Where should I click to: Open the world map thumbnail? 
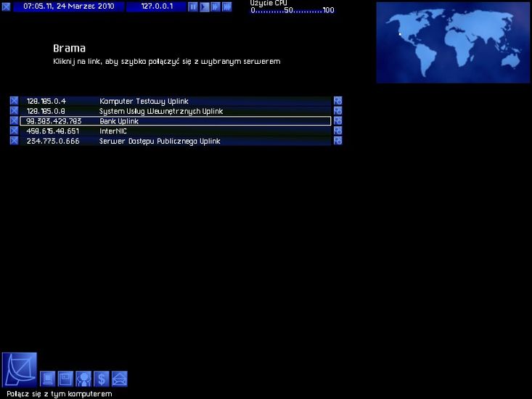click(453, 42)
